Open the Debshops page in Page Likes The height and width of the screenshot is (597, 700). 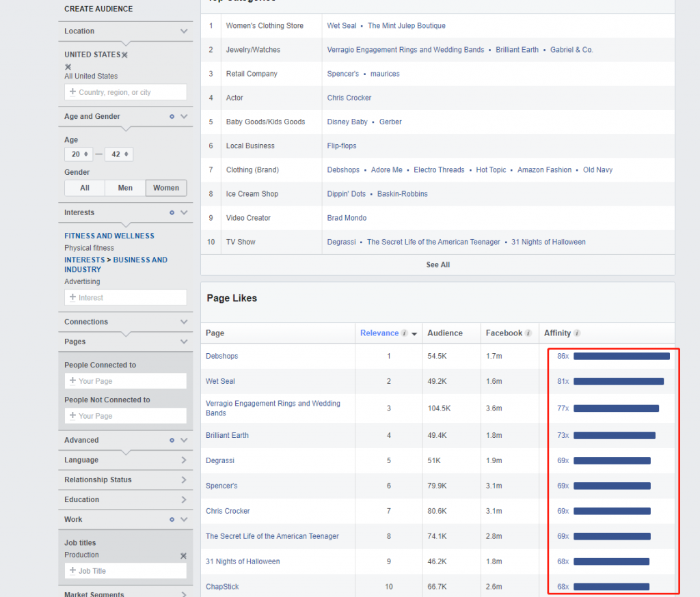[x=222, y=356]
